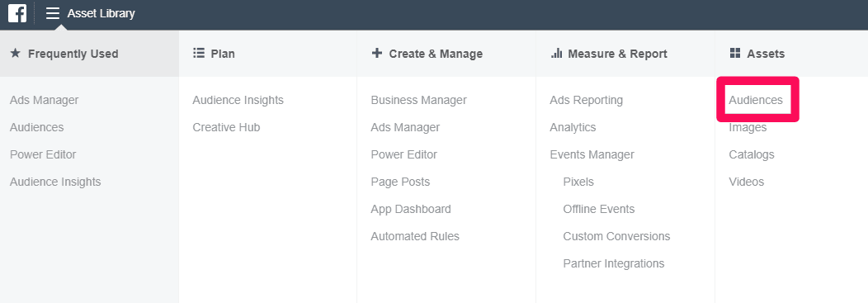Screen dimensions: 868x303
Task: Open Videos in the Assets column
Action: tap(746, 182)
